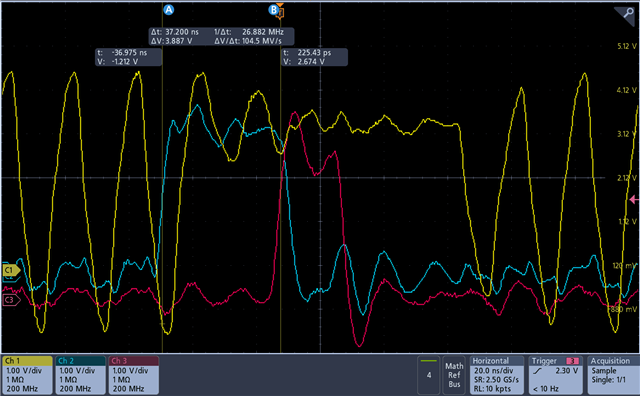Click the yellow Ch 1 label swatch
Image resolution: width=640 pixels, height=396 pixels.
click(x=27, y=361)
